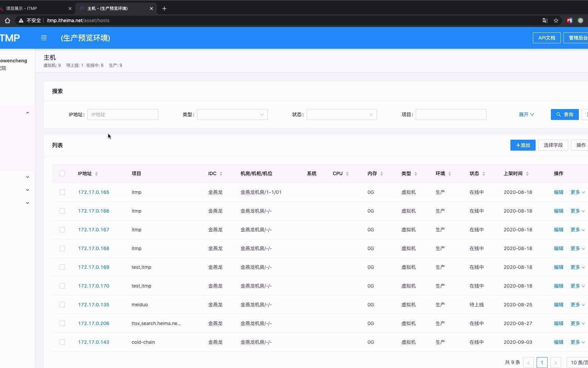
Task: Open the 10 条/页 page size selector
Action: coord(577,363)
